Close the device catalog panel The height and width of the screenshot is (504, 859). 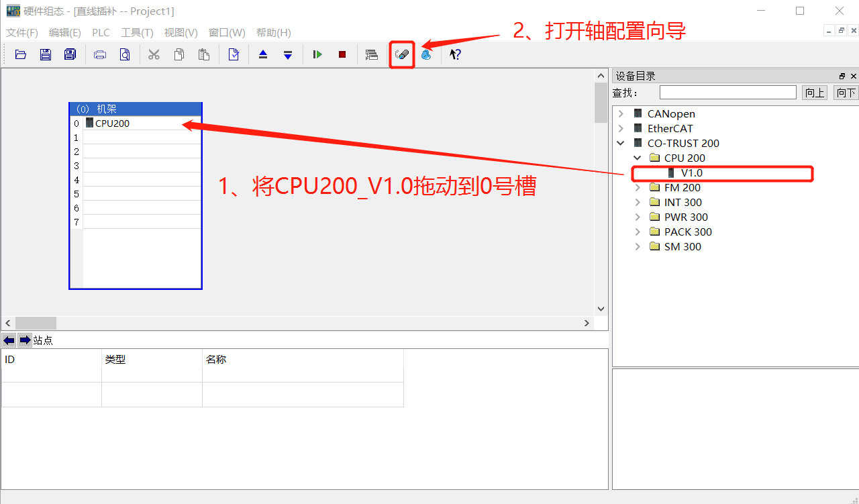tap(853, 77)
